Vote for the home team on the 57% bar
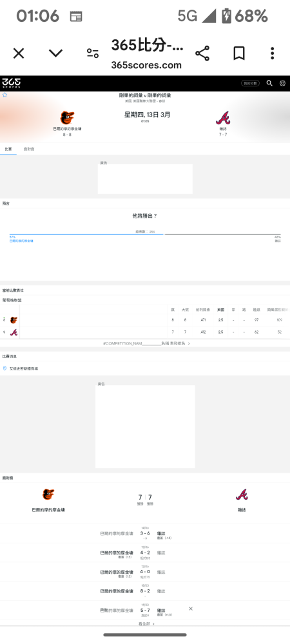 point(86,234)
